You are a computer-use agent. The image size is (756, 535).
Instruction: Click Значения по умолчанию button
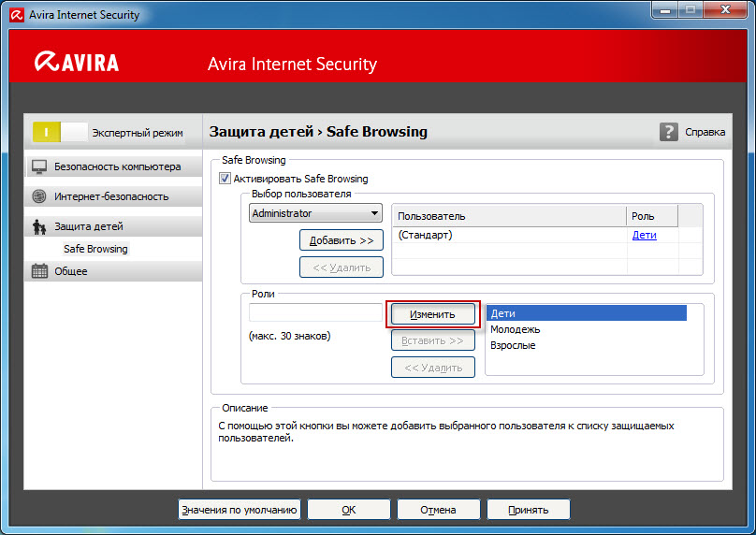(240, 510)
